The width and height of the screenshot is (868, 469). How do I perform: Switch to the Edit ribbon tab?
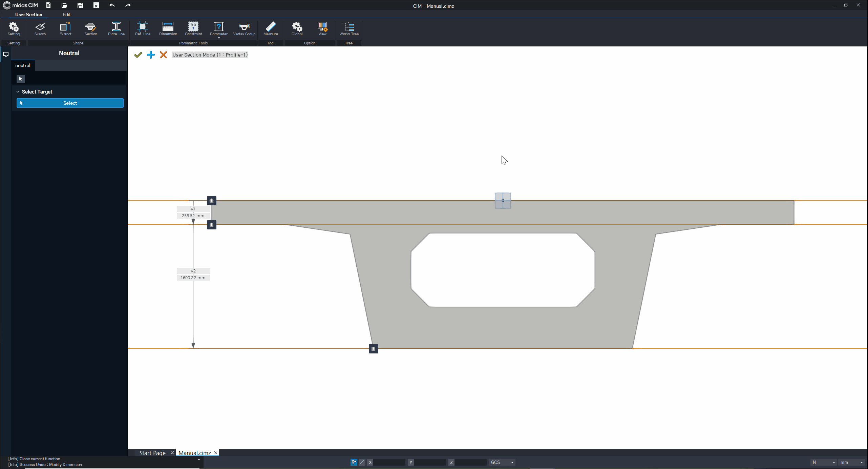(66, 15)
